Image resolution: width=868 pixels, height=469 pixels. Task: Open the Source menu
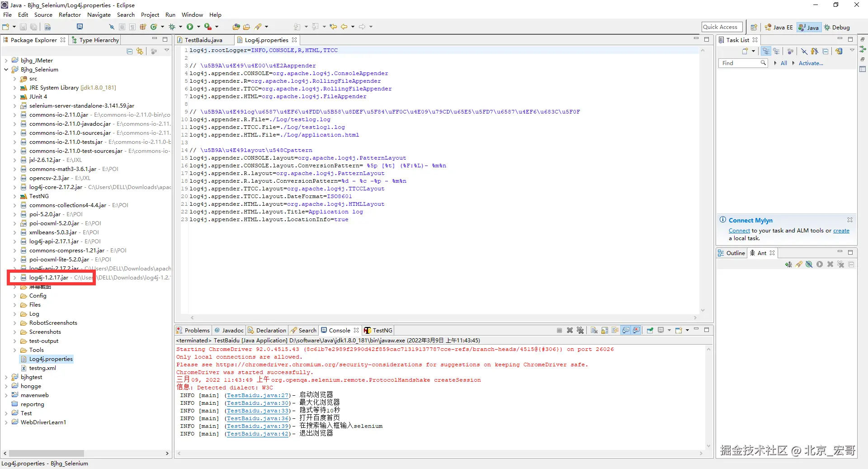43,15
